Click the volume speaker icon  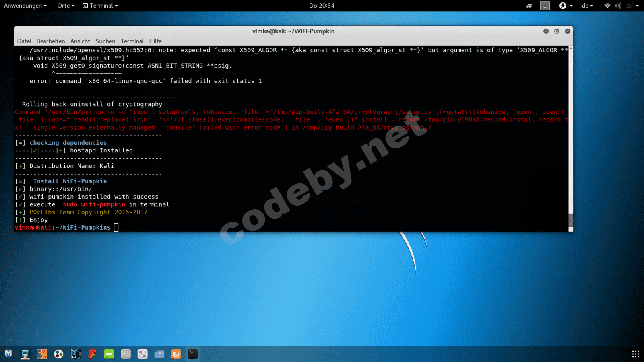618,6
